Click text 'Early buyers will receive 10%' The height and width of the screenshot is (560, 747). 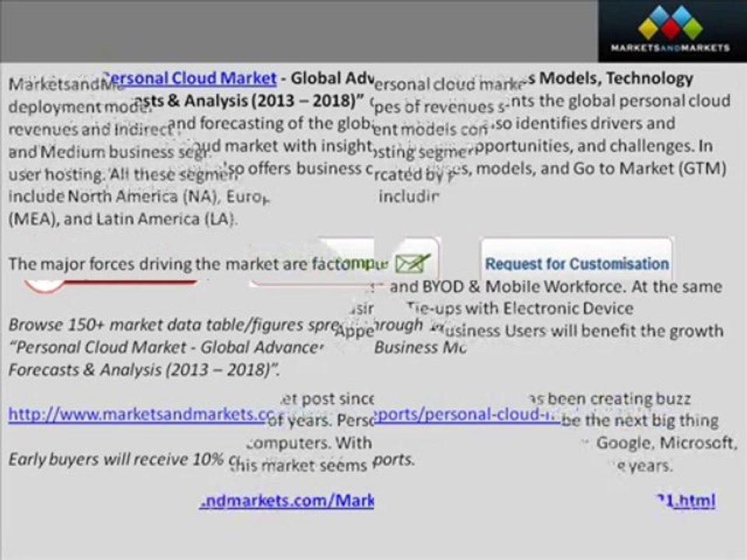click(116, 460)
